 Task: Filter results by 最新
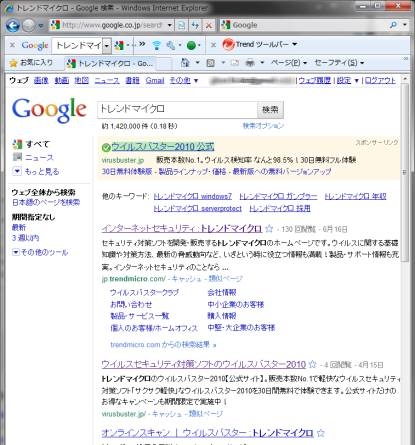[x=19, y=227]
